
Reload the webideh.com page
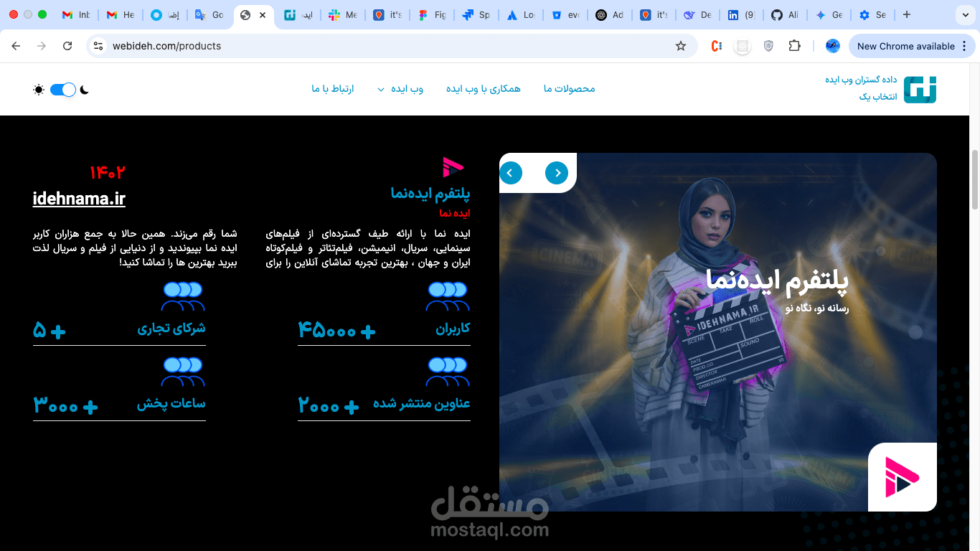tap(67, 46)
